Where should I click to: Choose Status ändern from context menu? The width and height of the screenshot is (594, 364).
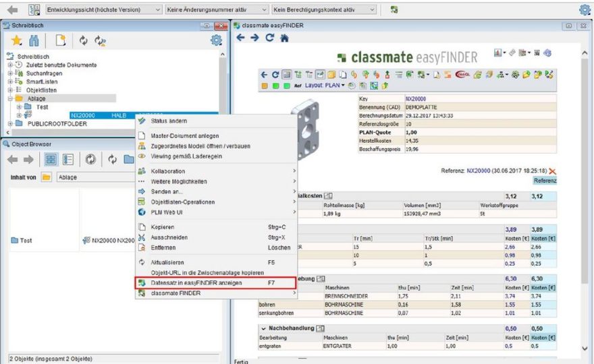click(216, 121)
